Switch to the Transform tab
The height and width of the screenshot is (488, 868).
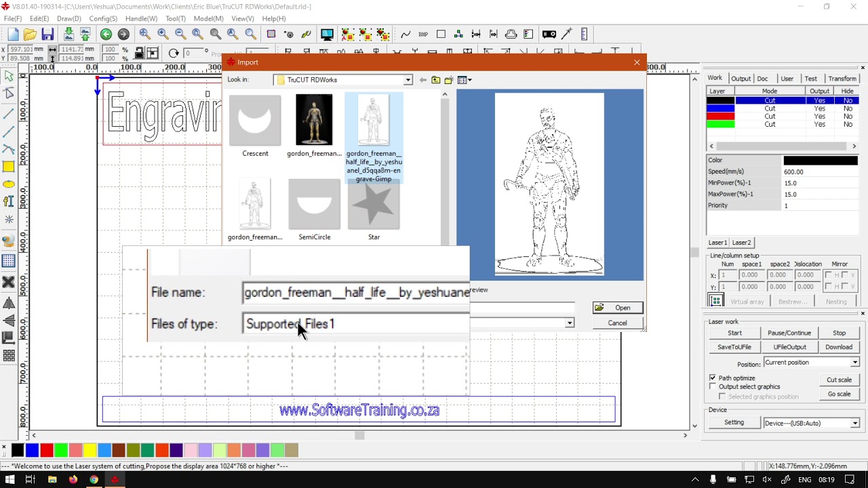[842, 79]
